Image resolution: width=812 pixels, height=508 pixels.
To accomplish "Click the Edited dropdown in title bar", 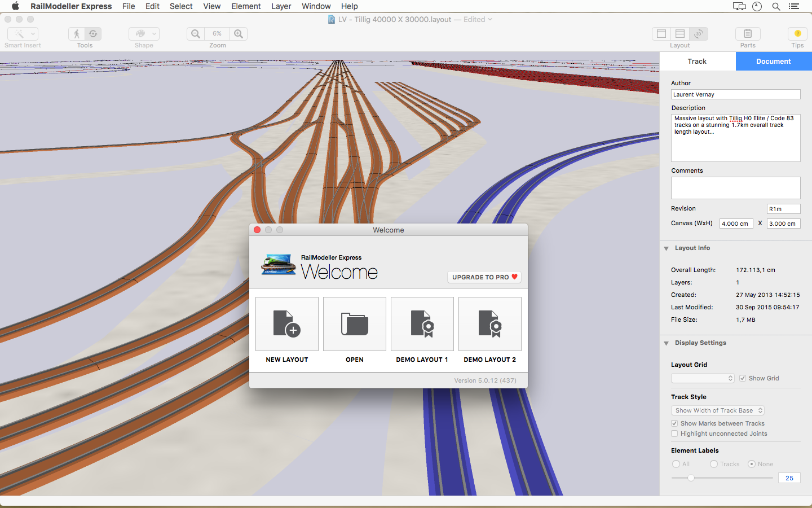I will tap(478, 19).
